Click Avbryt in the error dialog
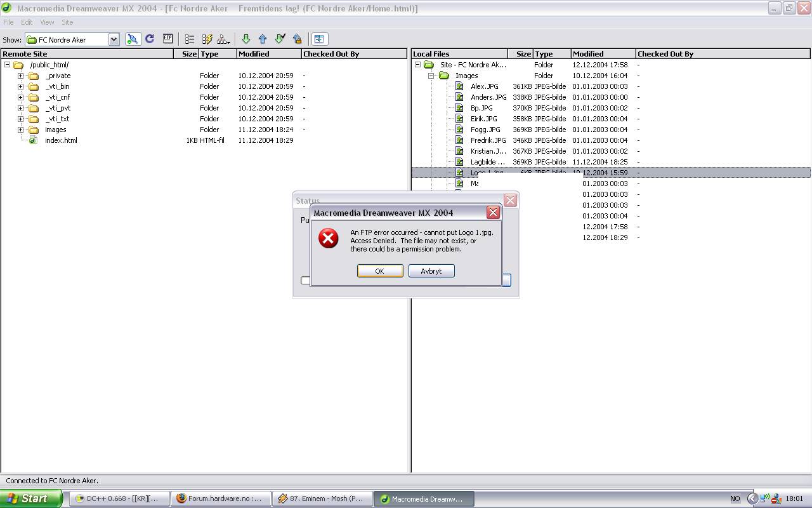 (431, 271)
